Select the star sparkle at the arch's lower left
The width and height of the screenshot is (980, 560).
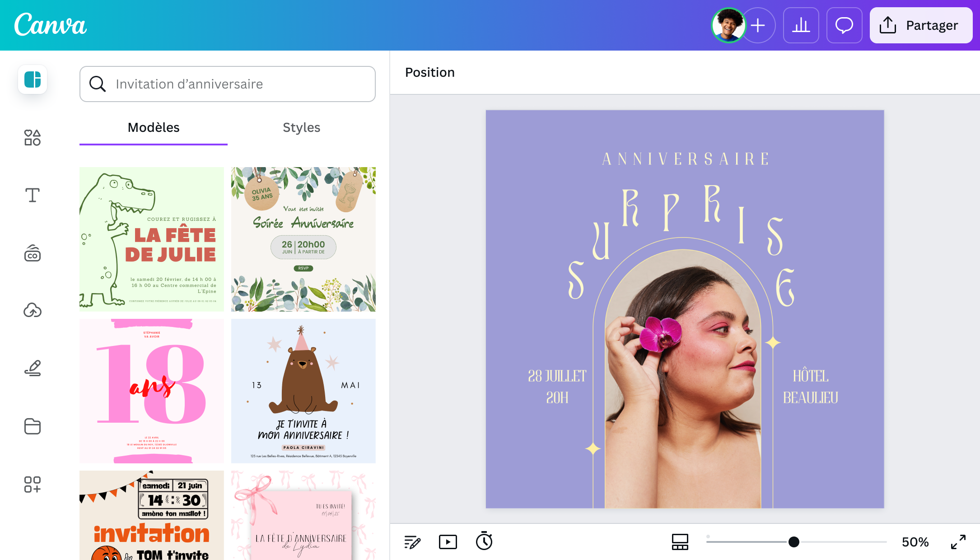click(593, 448)
